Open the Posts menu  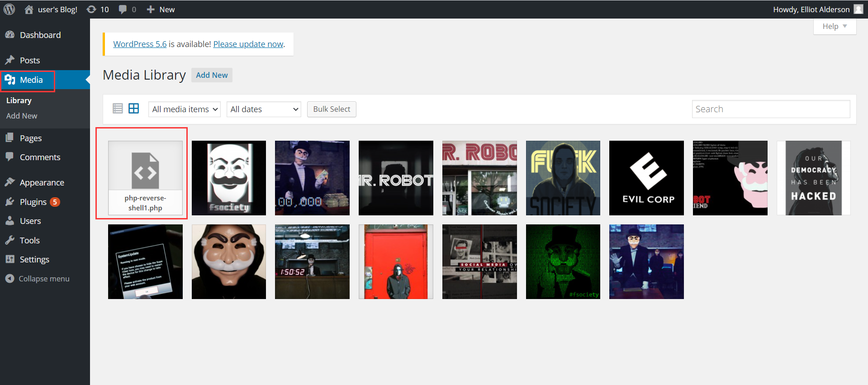point(30,60)
